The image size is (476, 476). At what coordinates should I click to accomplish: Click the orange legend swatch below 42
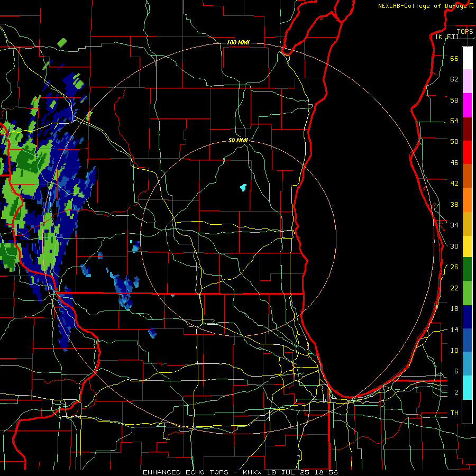[467, 200]
